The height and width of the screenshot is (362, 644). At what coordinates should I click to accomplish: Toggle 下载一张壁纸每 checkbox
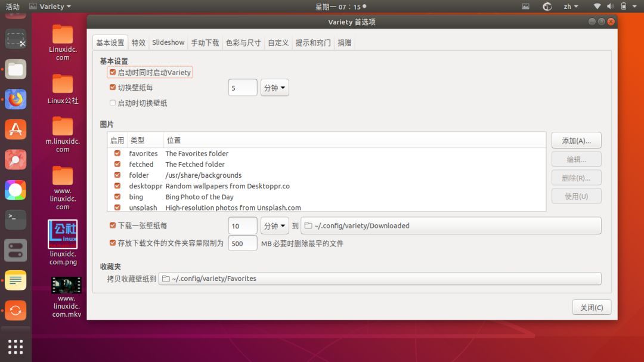pos(113,225)
